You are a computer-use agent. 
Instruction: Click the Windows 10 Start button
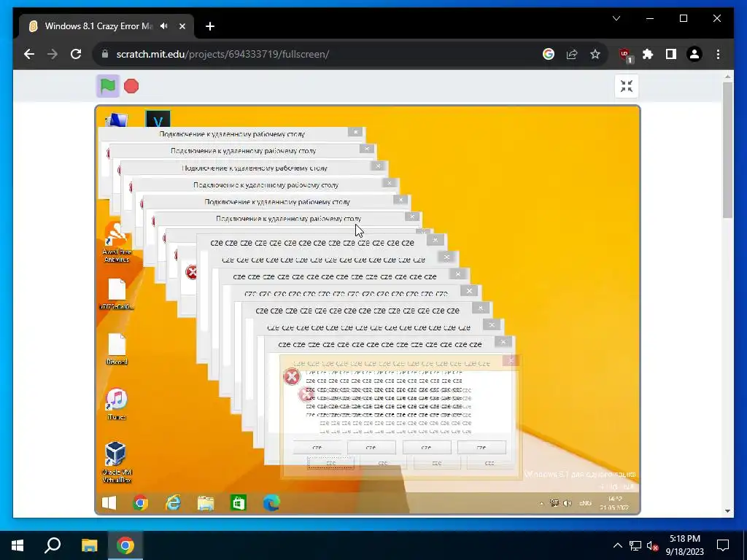coord(18,545)
